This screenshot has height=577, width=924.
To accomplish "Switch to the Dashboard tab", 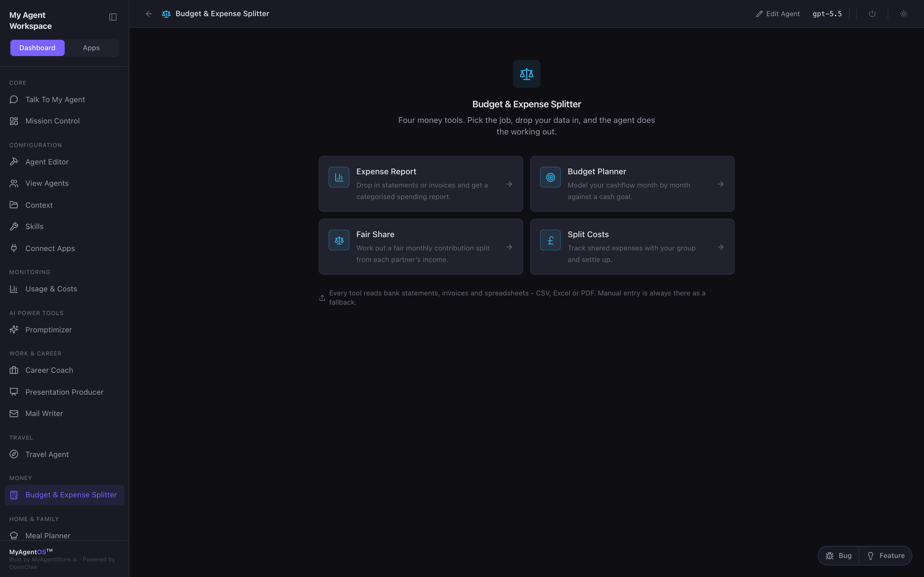I will [x=38, y=48].
